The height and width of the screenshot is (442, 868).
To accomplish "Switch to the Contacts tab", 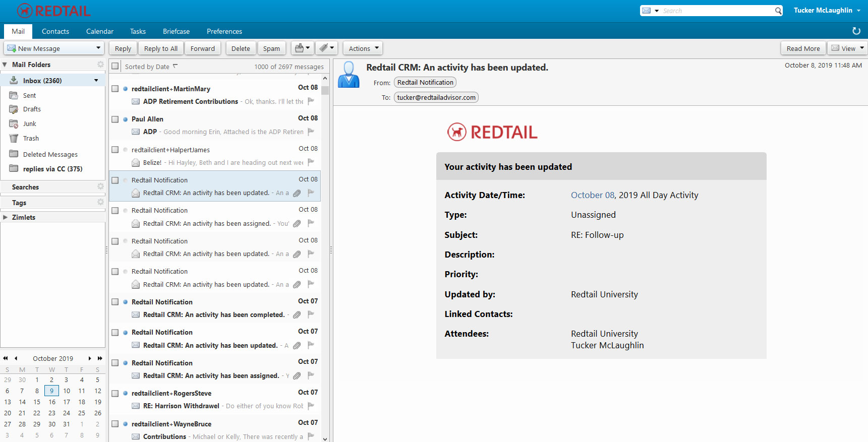I will 55,31.
